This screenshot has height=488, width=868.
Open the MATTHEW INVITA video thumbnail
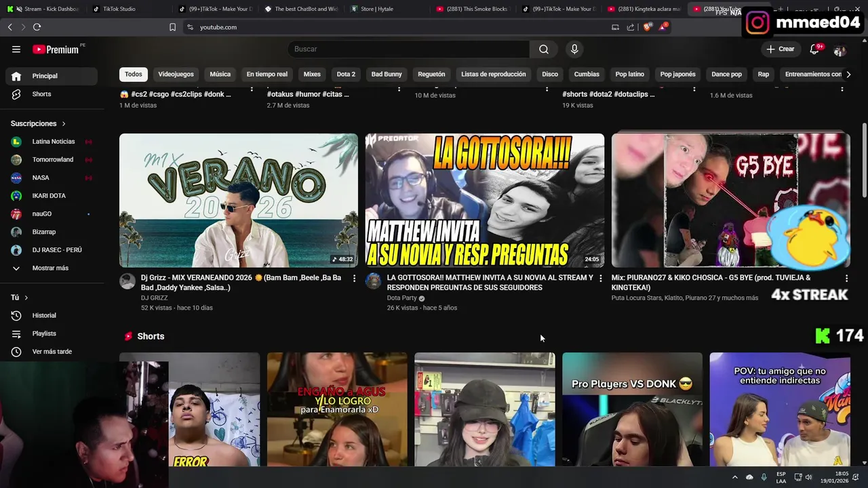pyautogui.click(x=485, y=200)
